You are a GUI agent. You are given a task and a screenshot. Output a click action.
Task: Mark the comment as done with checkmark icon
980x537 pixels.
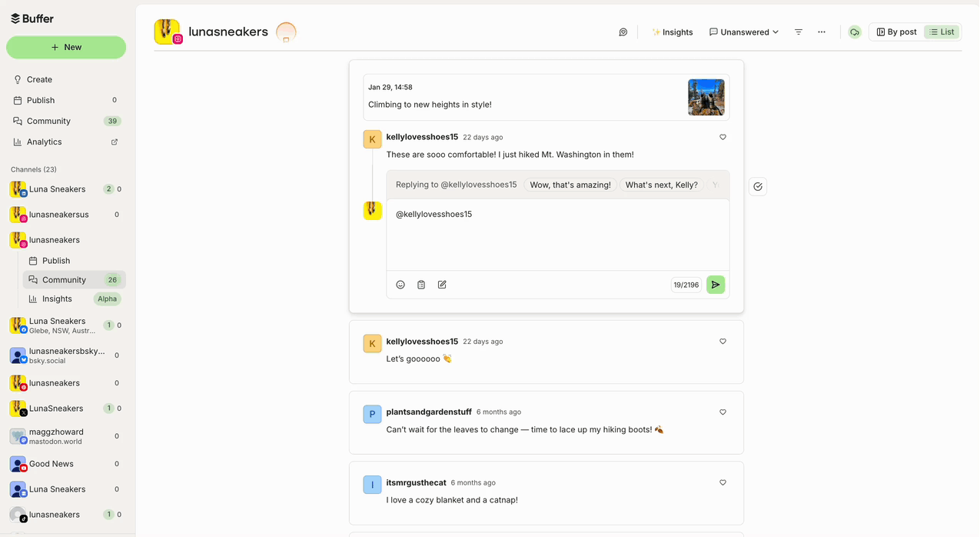[758, 186]
